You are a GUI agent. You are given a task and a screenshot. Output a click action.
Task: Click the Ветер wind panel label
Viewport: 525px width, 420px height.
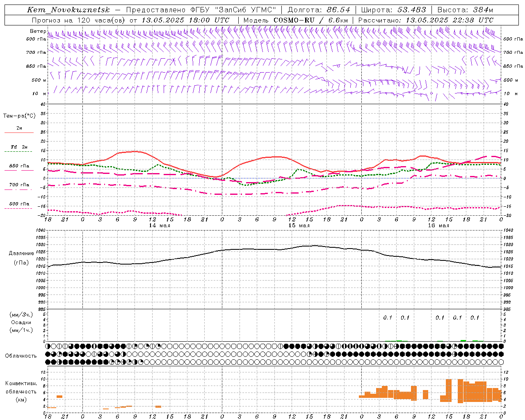click(38, 31)
